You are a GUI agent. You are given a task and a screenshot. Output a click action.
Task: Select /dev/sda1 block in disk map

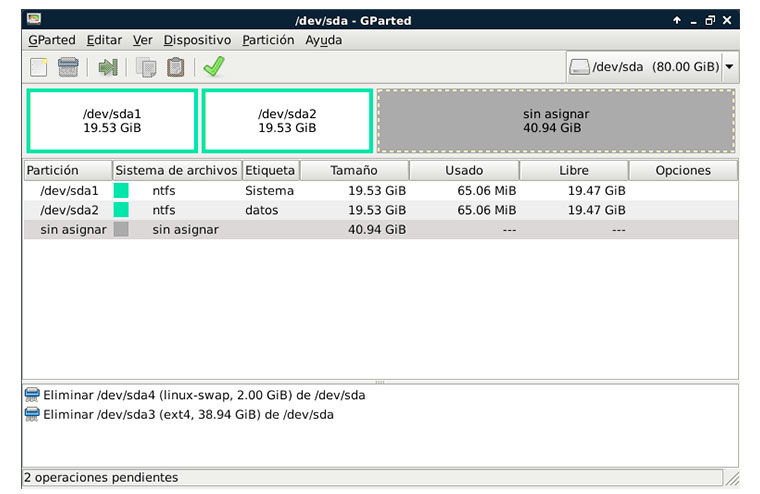112,121
